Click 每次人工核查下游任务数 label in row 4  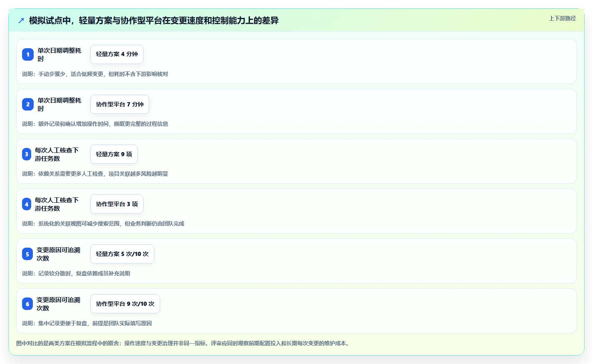(57, 204)
